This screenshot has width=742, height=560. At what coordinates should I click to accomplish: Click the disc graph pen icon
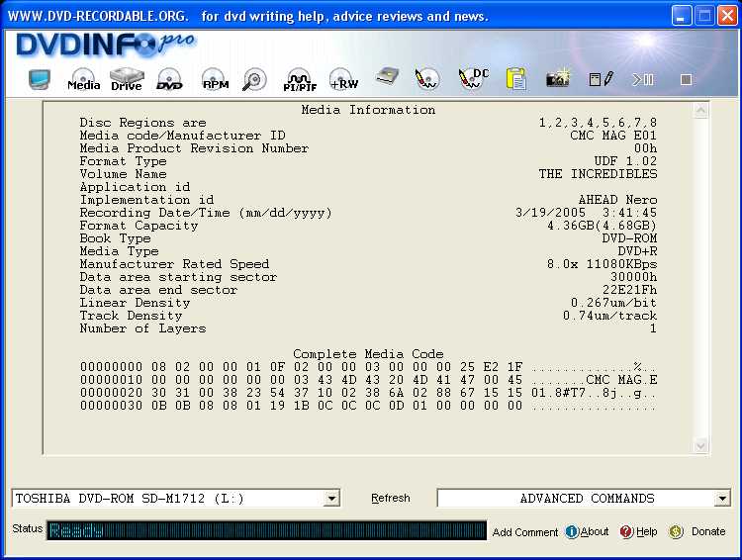point(426,78)
